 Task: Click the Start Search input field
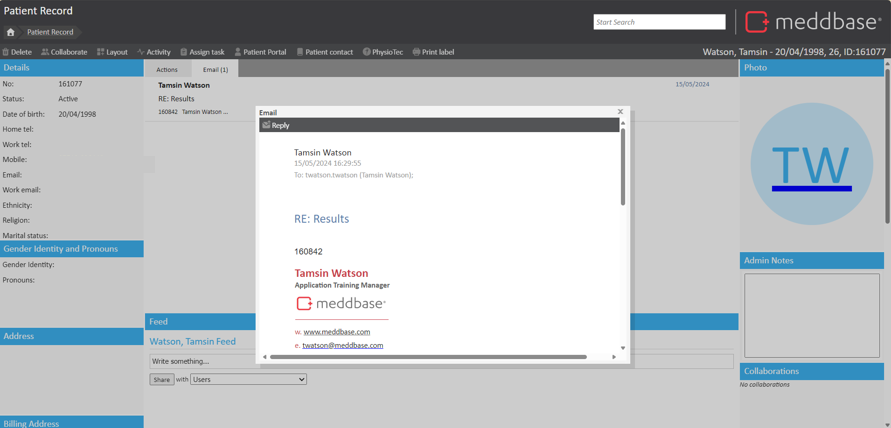click(x=659, y=22)
